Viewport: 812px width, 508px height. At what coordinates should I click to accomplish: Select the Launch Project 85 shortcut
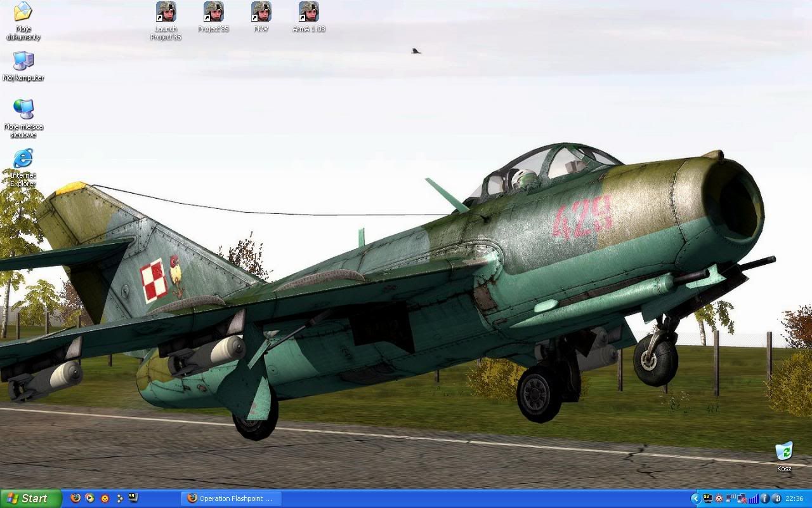tap(166, 21)
